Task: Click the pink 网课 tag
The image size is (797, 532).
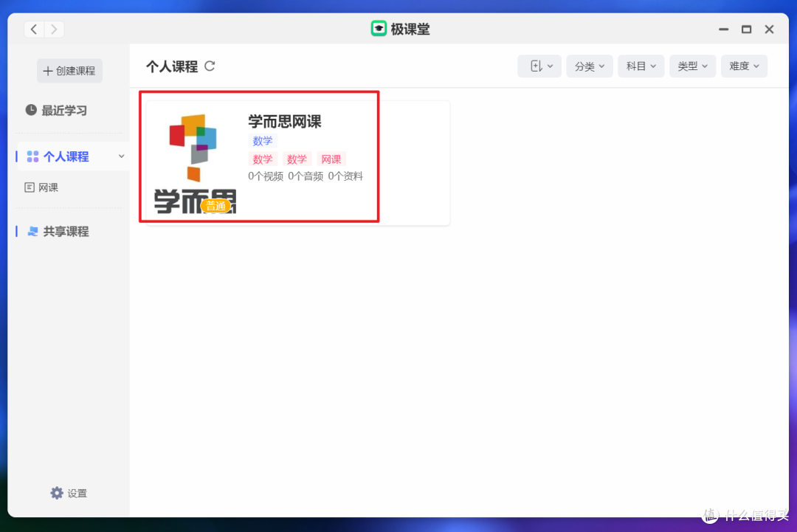Action: (x=331, y=159)
